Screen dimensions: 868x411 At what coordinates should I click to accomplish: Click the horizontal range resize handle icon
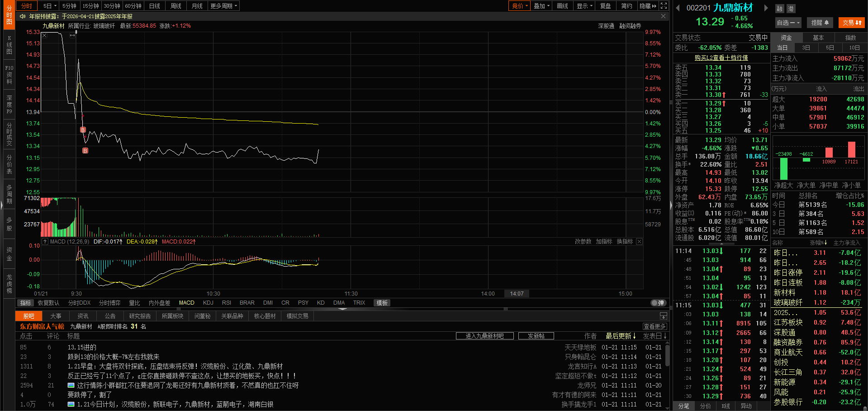click(72, 35)
